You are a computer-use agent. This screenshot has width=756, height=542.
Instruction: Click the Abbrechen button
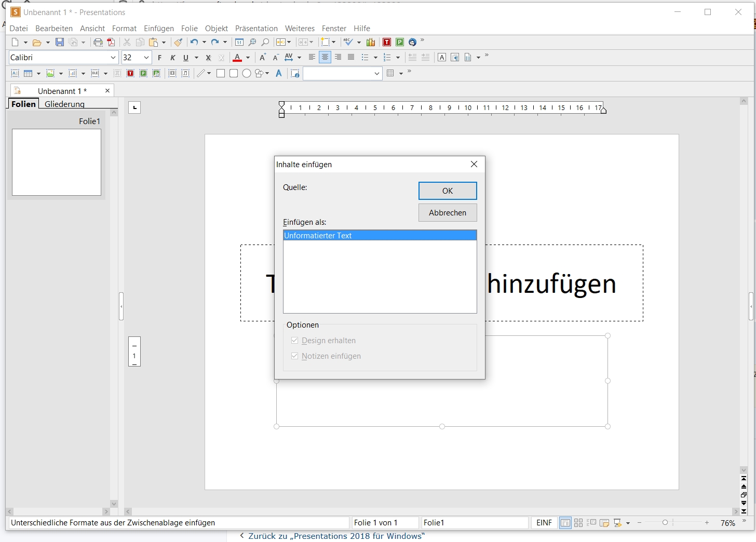tap(448, 213)
